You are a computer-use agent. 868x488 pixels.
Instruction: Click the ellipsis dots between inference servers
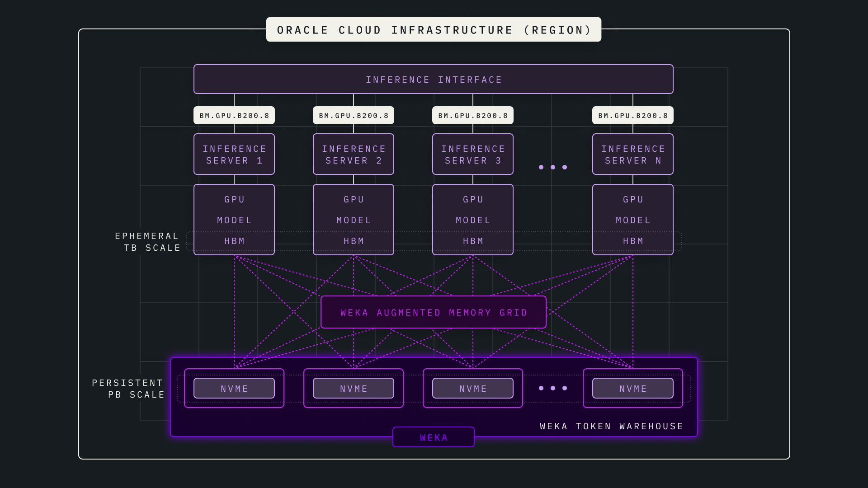coord(552,167)
